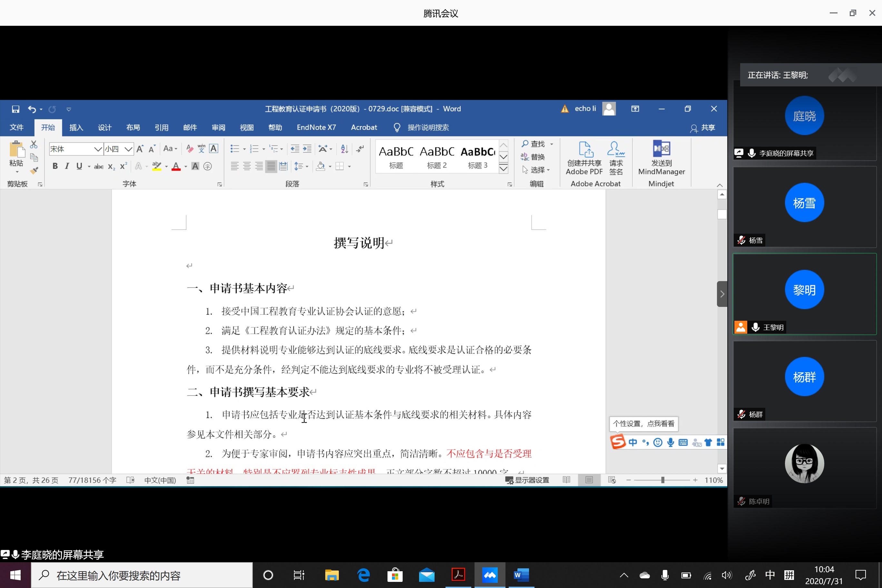Click the 共享 share button
Image resolution: width=882 pixels, height=588 pixels.
[703, 128]
